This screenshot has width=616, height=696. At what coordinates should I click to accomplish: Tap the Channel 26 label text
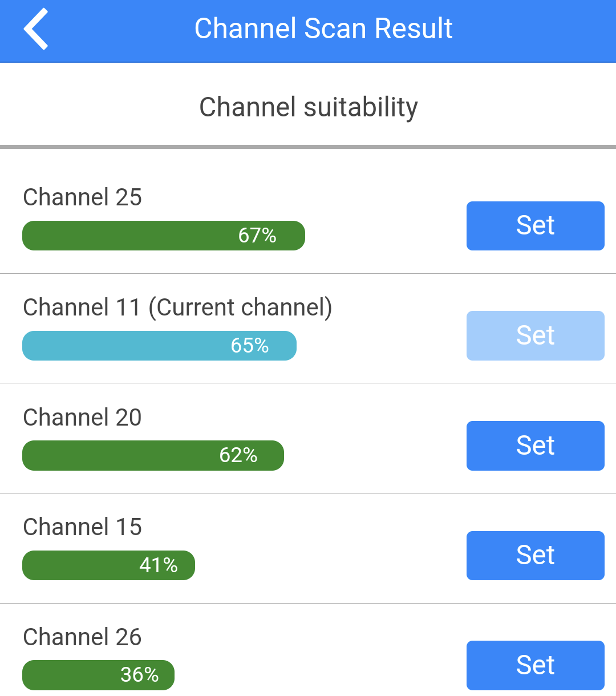[82, 637]
